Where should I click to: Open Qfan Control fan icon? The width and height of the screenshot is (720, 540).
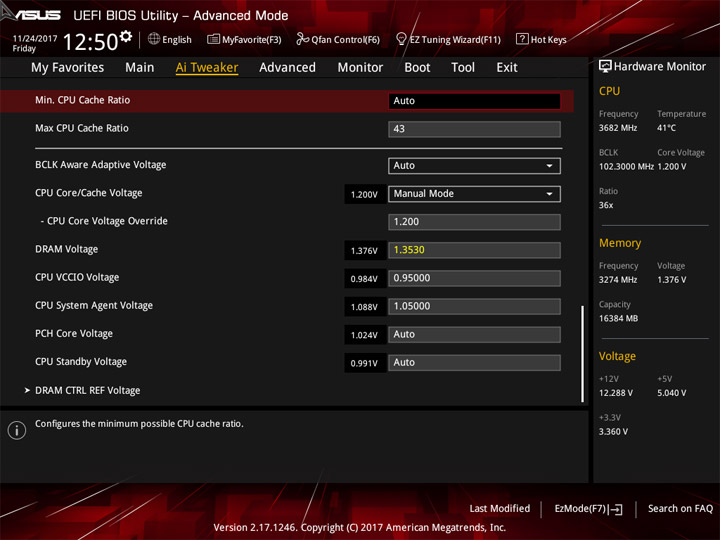coord(302,39)
